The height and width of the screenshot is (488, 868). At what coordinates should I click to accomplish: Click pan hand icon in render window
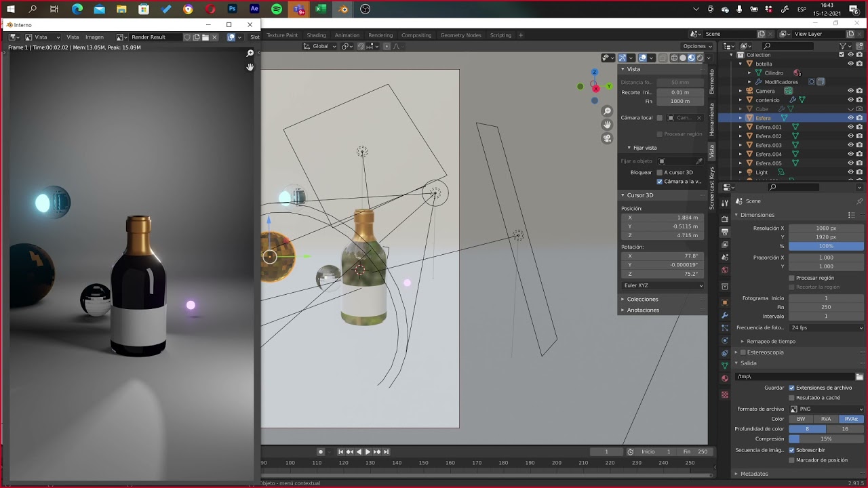(x=250, y=66)
